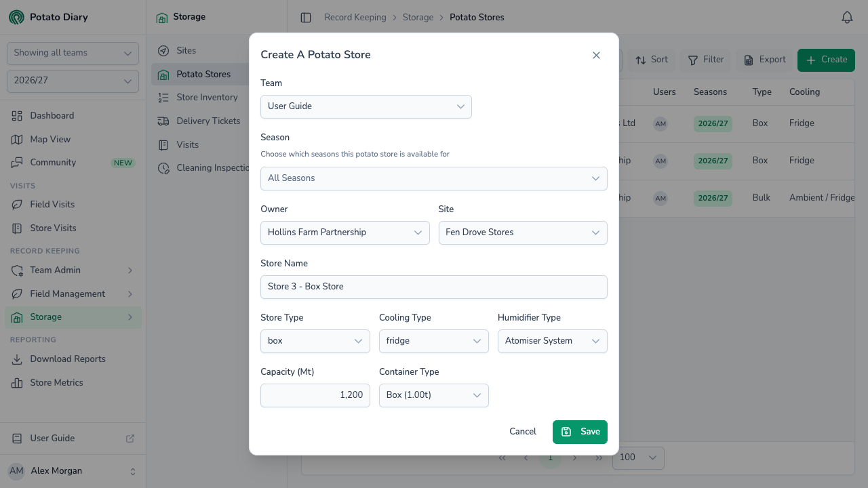The image size is (868, 488).
Task: Click the notifications bell icon
Action: [x=847, y=18]
